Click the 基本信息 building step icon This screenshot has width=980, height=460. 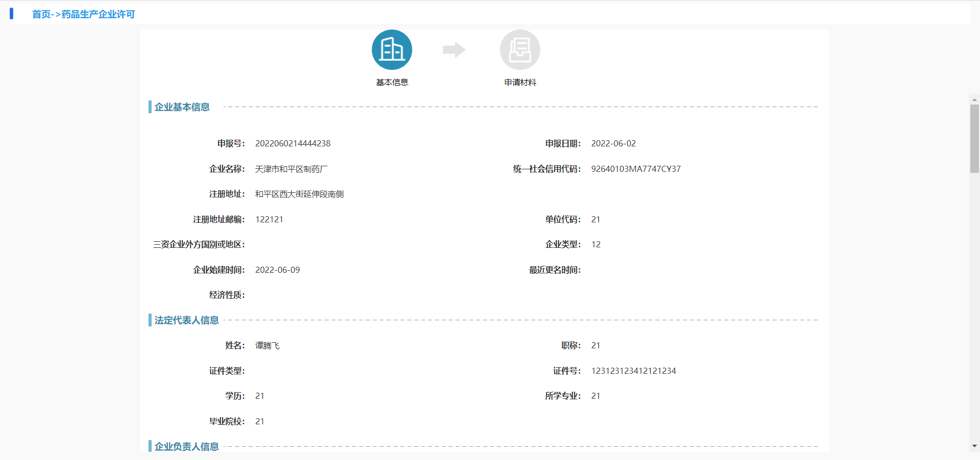[391, 49]
